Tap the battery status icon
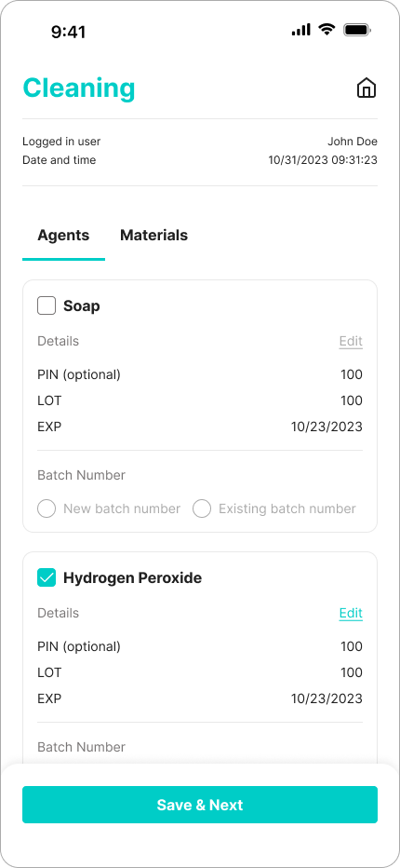Screen dimensions: 400x868 pyautogui.click(x=357, y=30)
